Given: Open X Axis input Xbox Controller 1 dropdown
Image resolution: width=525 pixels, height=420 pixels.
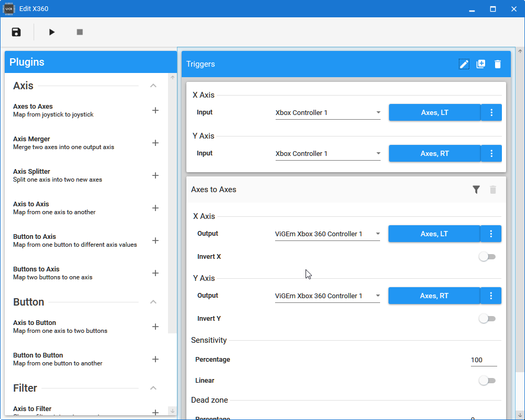Looking at the screenshot, I should (x=328, y=113).
